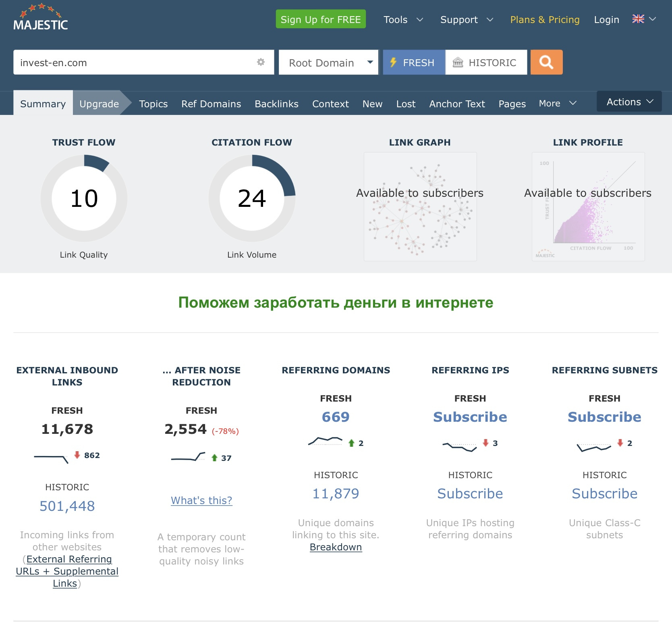
Task: Click the Link Profile chart thumbnail
Action: click(588, 206)
